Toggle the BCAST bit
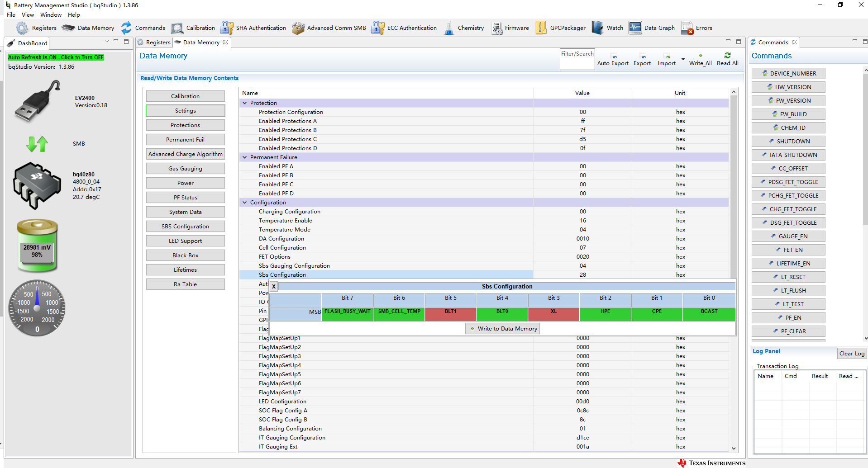Screen dimensions: 868x468 [x=709, y=314]
